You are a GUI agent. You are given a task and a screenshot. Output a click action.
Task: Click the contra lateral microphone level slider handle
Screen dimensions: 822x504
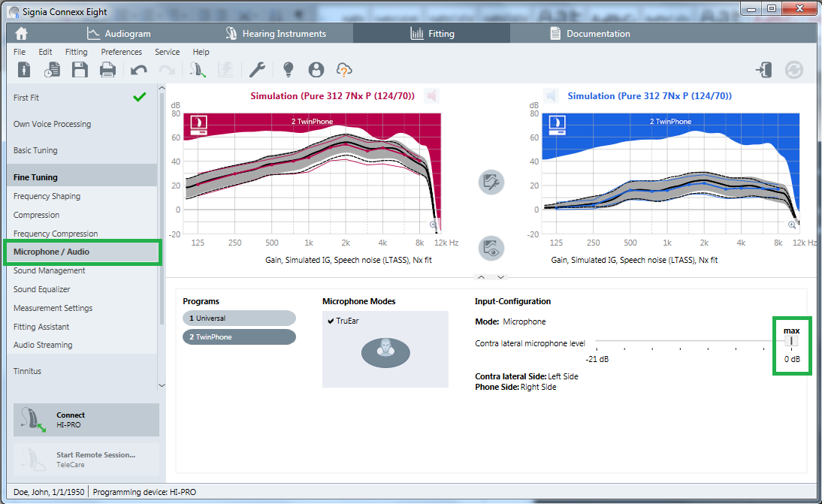[791, 341]
